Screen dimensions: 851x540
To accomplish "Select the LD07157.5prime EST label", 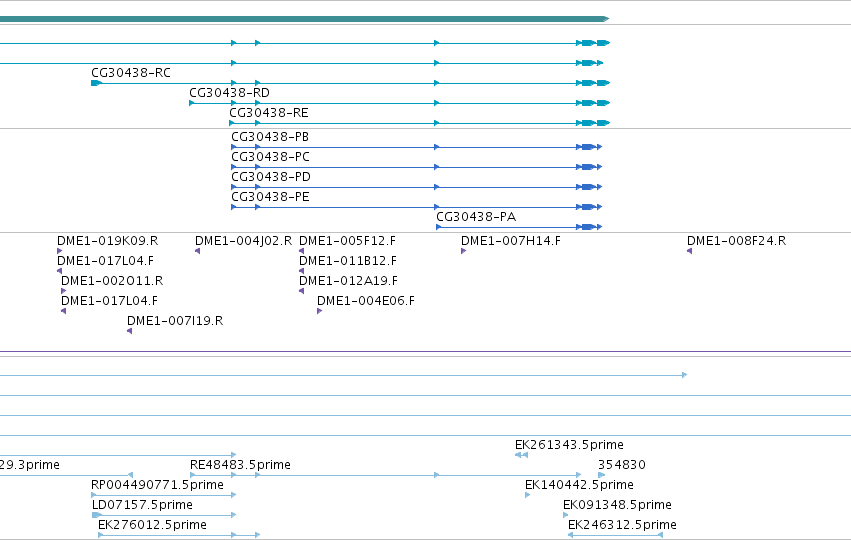I will (x=142, y=505).
